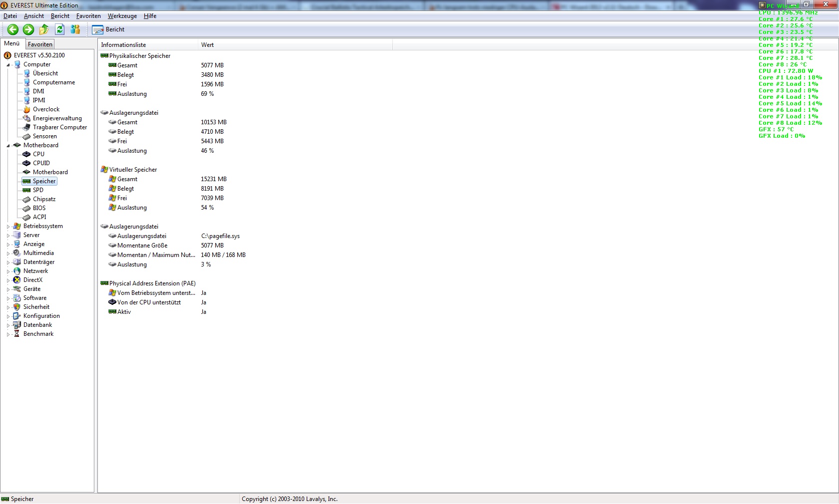This screenshot has height=504, width=839.
Task: Switch to the Favoriten tab
Action: (40, 44)
